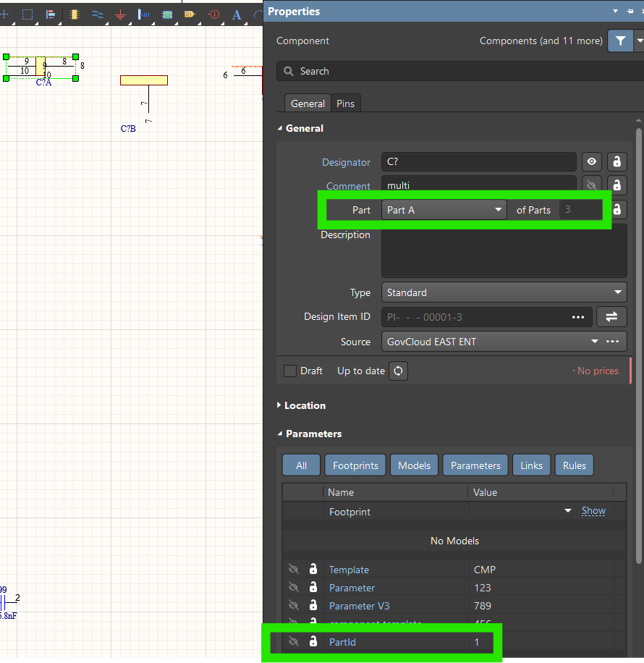Click the GND power port icon
Screen dimensions: 644x663
(x=121, y=15)
